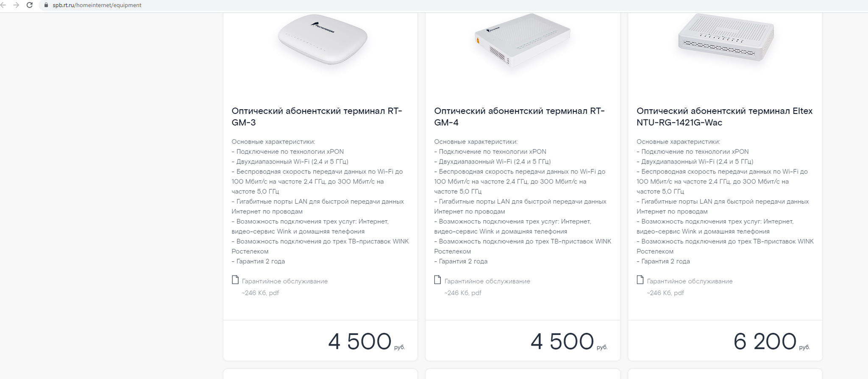Go forward with browser forward arrow
This screenshot has height=379, width=868.
point(16,5)
